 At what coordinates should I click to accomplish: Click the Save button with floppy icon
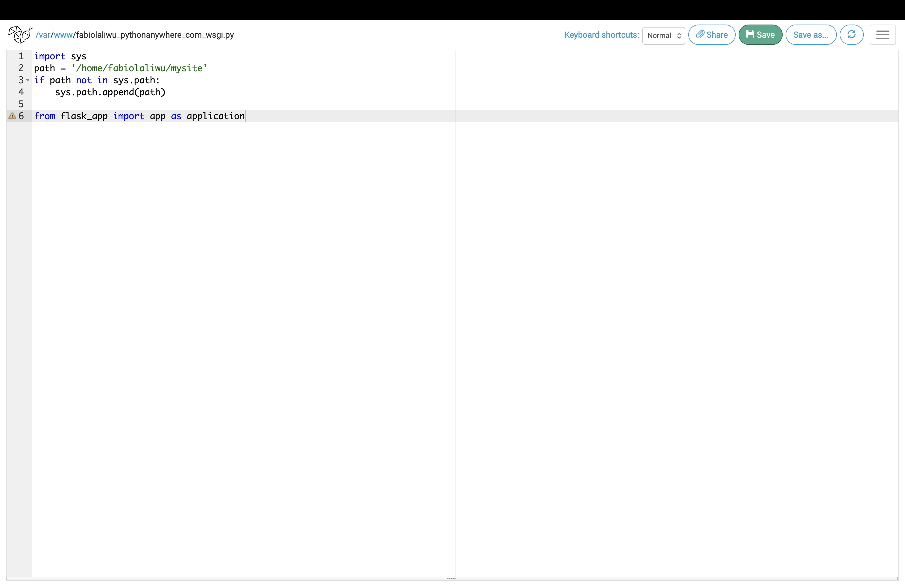(760, 35)
